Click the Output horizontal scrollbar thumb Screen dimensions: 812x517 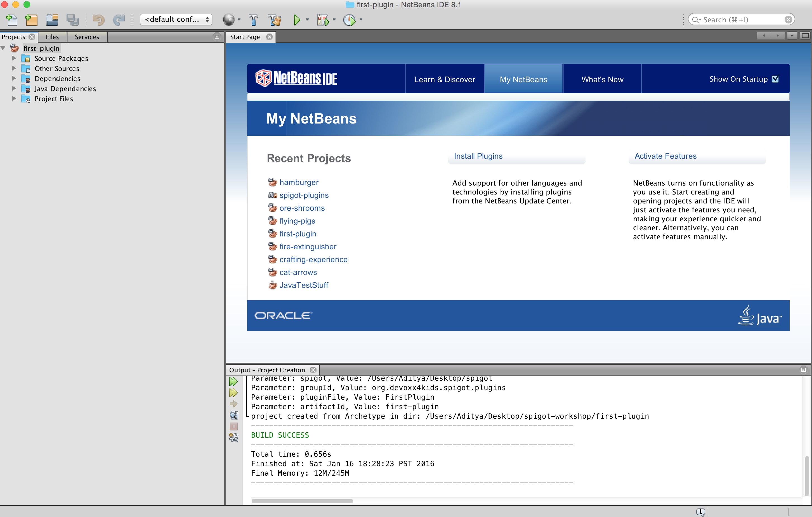(302, 501)
